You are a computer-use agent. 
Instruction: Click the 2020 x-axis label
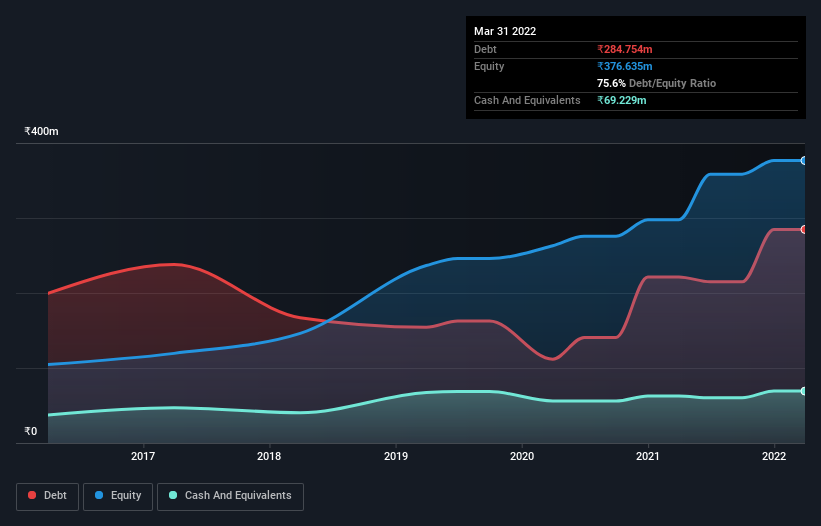click(x=522, y=456)
